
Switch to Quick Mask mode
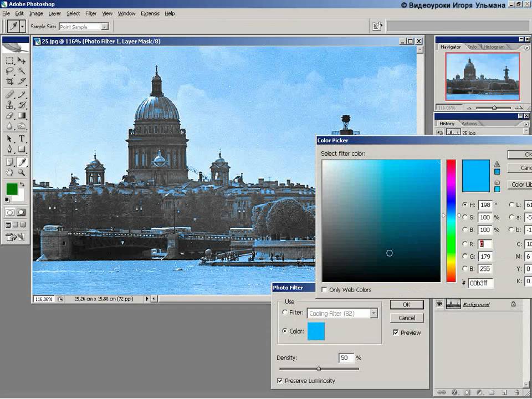[x=21, y=212]
